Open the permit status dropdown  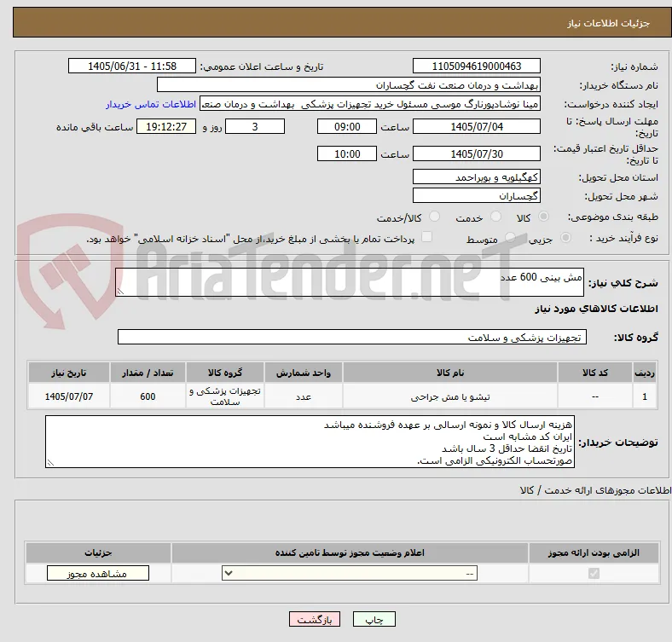coord(350,574)
